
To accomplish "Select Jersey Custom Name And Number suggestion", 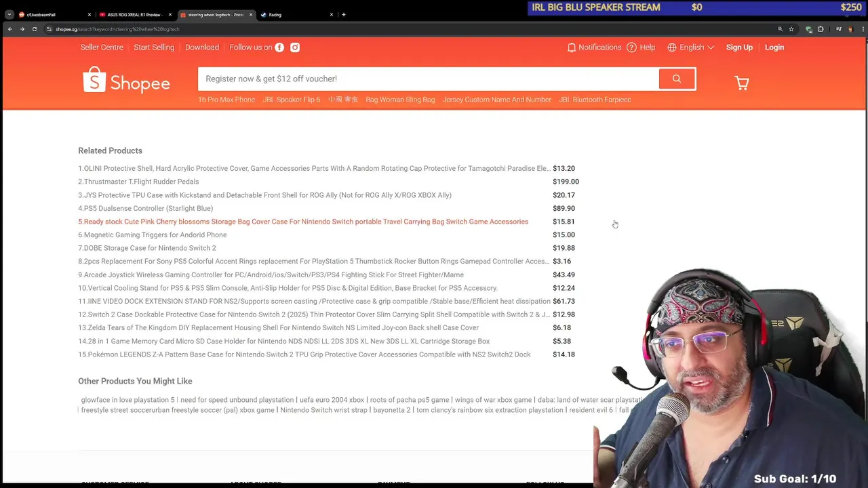I will coord(497,100).
